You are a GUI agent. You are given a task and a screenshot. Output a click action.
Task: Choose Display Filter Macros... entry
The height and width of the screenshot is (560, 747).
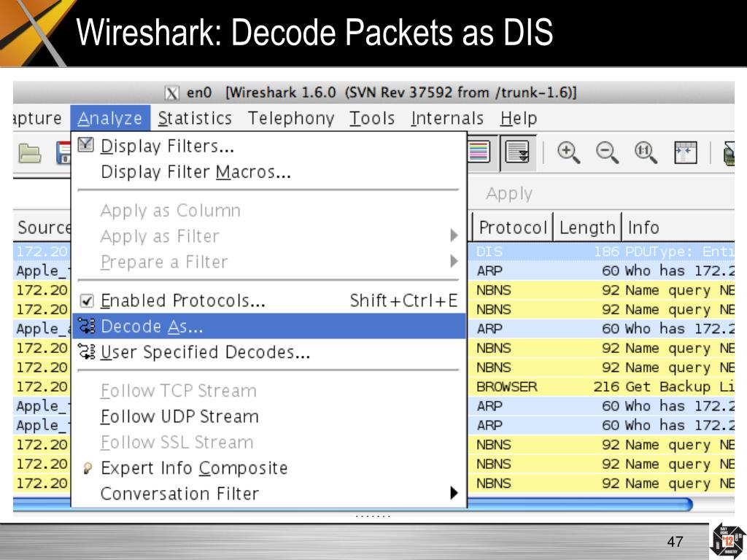tap(269, 171)
